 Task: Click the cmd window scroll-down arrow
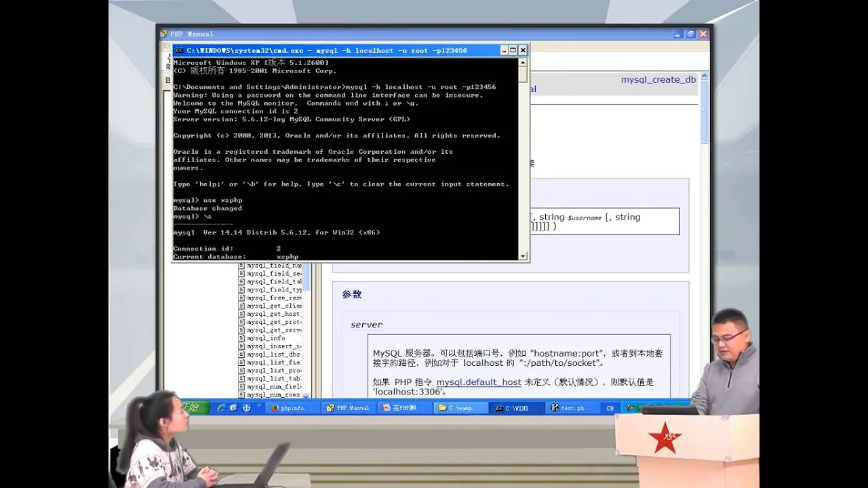pos(523,256)
